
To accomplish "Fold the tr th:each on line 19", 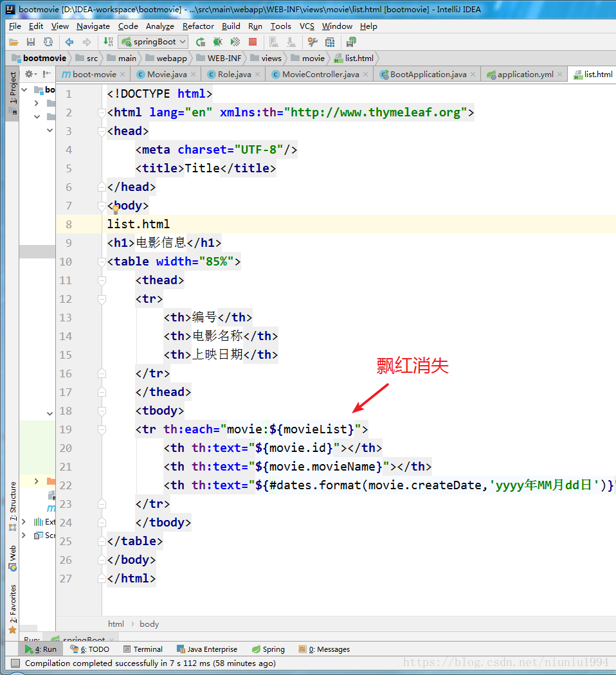I will [102, 429].
